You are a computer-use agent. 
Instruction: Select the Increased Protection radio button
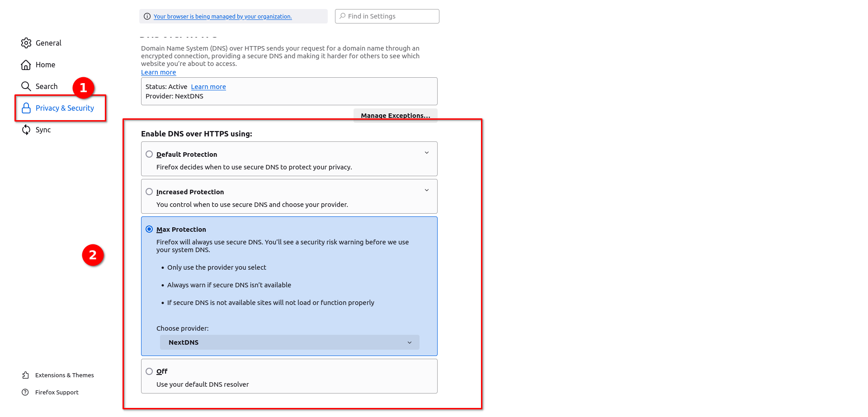pos(149,192)
